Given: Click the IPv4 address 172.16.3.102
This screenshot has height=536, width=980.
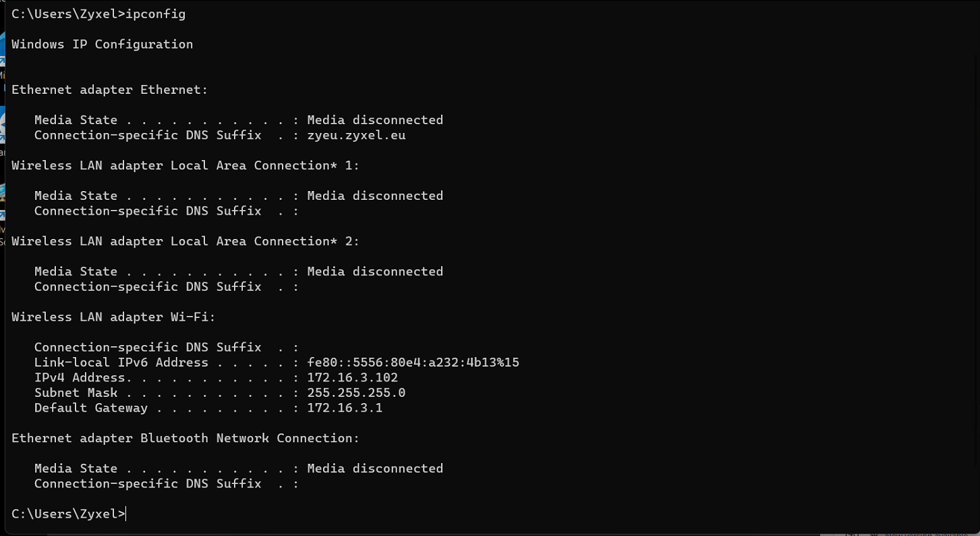Looking at the screenshot, I should click(x=352, y=377).
